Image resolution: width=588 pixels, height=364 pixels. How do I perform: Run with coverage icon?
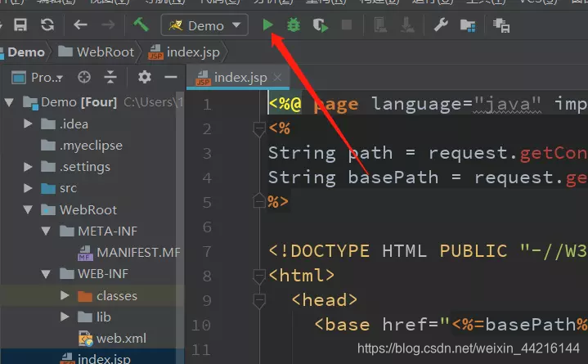[x=321, y=25]
